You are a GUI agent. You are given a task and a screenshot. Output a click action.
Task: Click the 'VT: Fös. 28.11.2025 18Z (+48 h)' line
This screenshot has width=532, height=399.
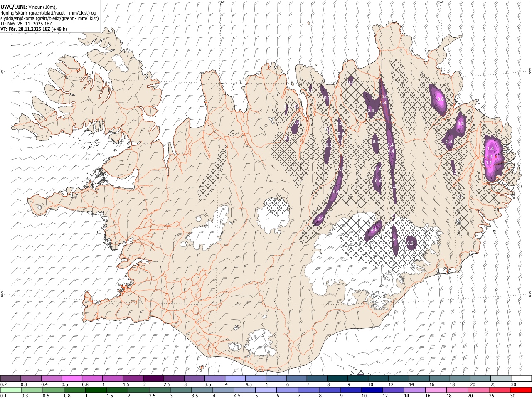coord(34,29)
